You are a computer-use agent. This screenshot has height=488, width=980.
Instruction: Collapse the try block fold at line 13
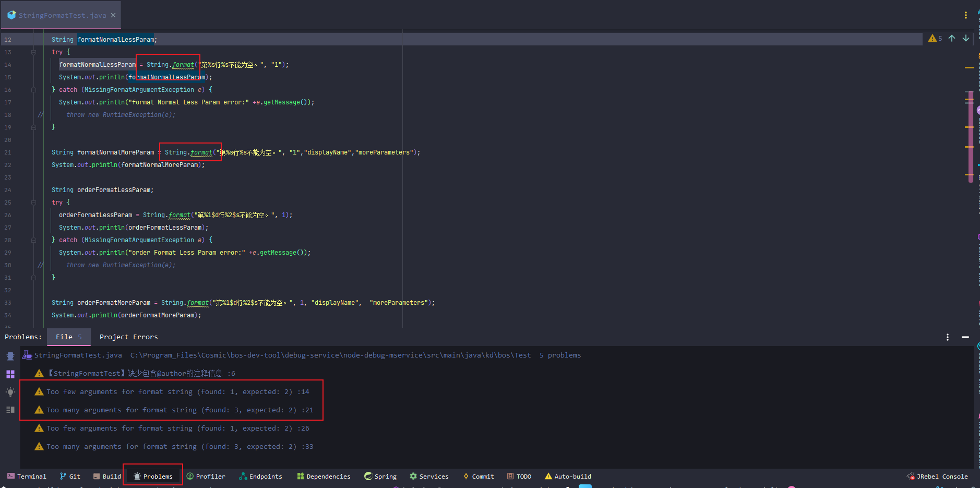[33, 52]
